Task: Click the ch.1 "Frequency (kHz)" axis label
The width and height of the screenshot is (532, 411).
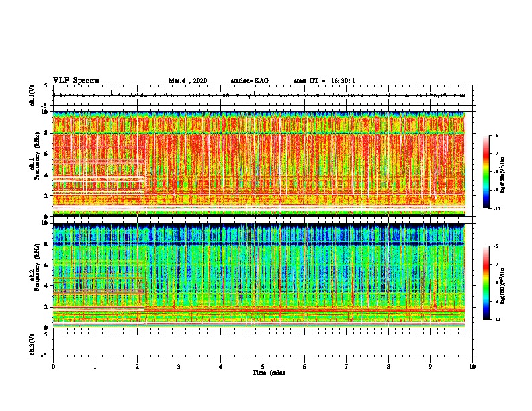Action: click(x=38, y=156)
